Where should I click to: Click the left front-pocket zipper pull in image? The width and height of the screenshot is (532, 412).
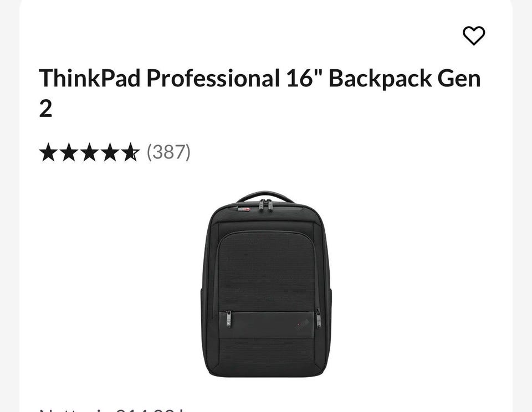point(228,319)
